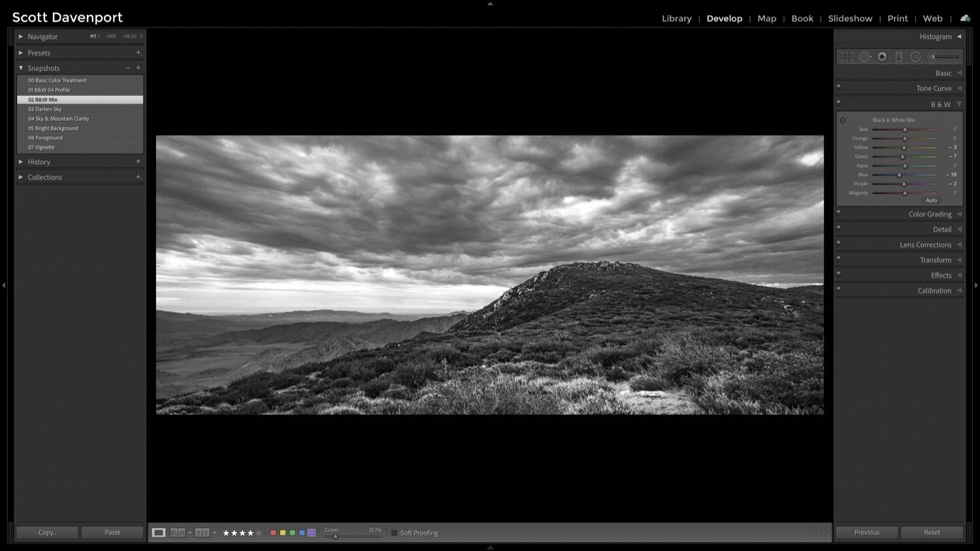Viewport: 980px width, 551px height.
Task: Switch to Before/After view icon
Action: [x=202, y=533]
